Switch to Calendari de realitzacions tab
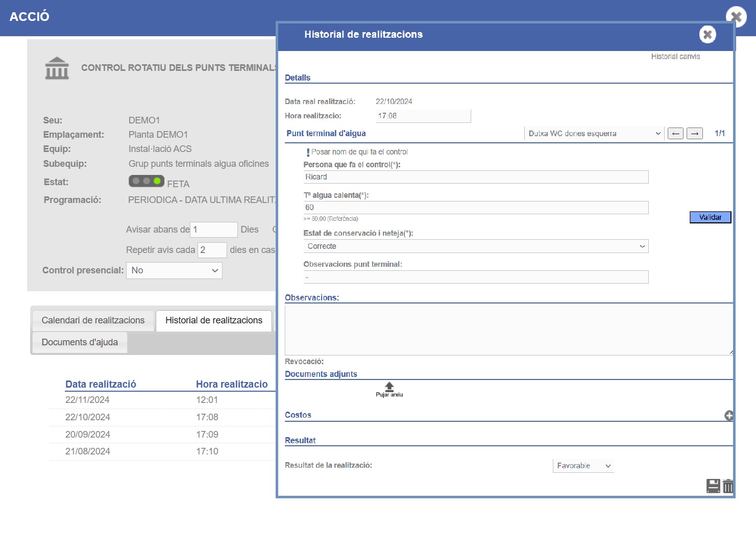The height and width of the screenshot is (559, 756). click(93, 320)
